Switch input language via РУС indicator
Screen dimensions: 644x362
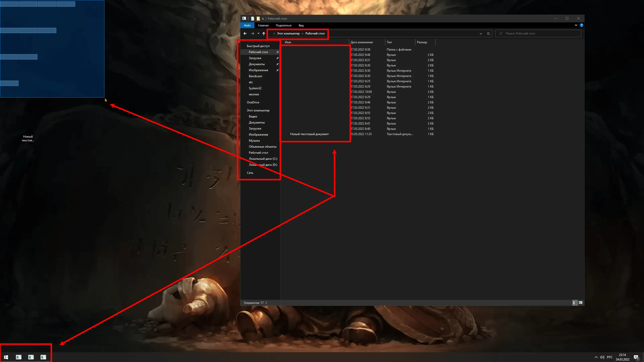pyautogui.click(x=610, y=357)
